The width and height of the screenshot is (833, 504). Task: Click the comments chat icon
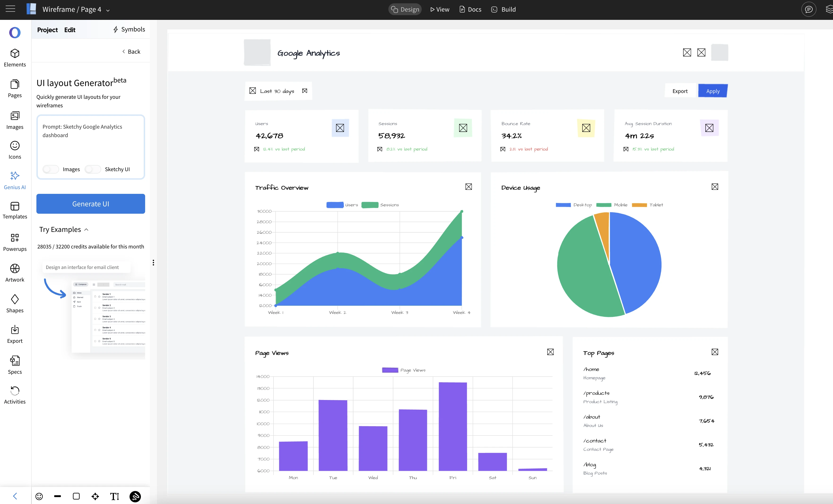click(808, 9)
